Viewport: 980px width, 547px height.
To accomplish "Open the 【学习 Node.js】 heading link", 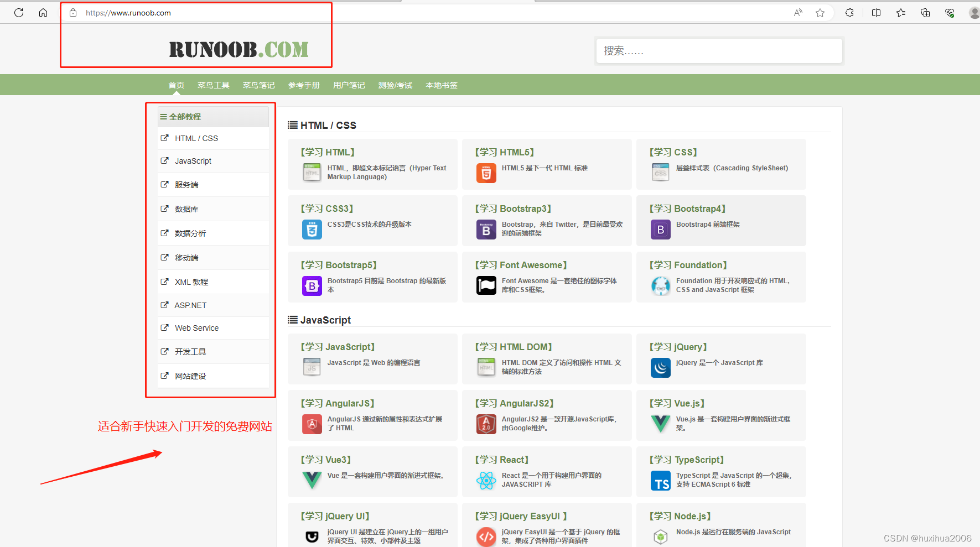I will tap(680, 516).
